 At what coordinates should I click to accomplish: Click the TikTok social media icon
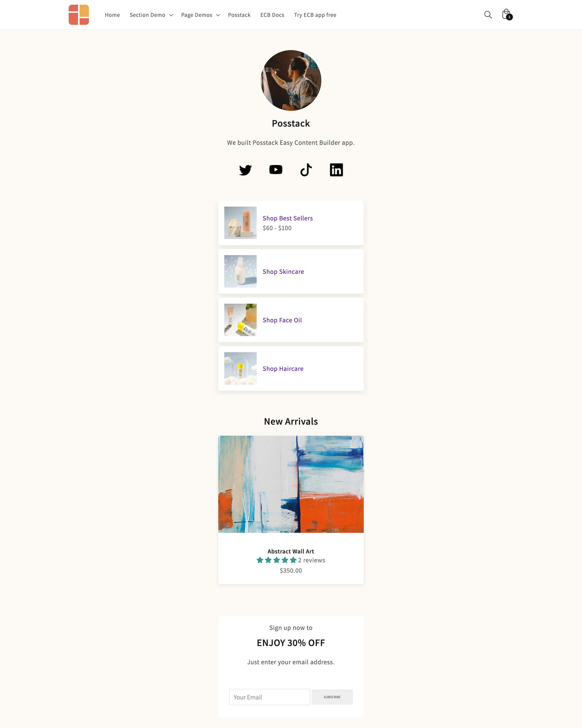pyautogui.click(x=306, y=169)
